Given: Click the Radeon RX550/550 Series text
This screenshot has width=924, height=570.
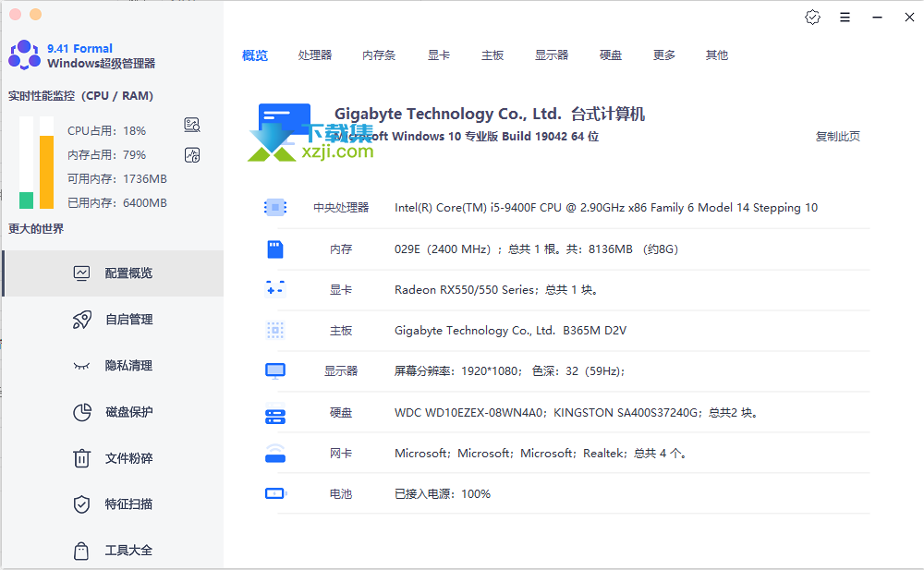Looking at the screenshot, I should [496, 290].
